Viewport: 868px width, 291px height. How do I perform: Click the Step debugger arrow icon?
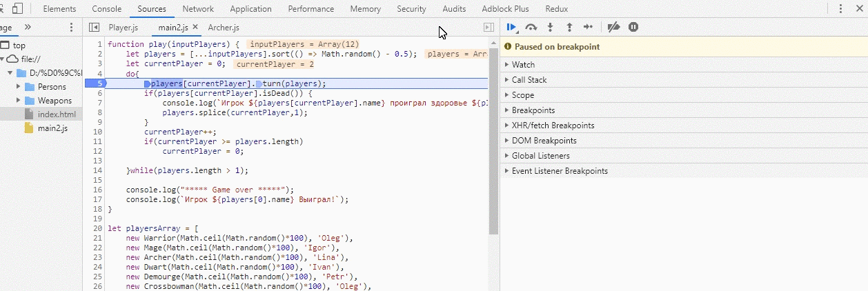pyautogui.click(x=588, y=28)
